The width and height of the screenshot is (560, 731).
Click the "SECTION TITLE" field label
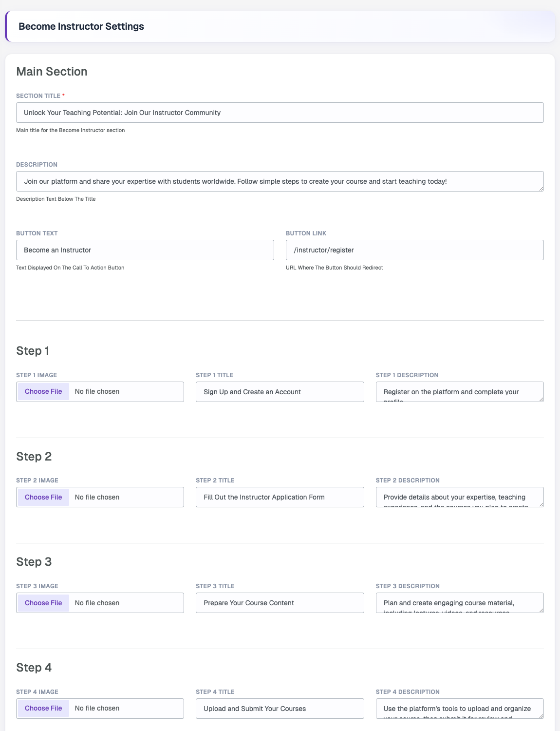click(38, 96)
